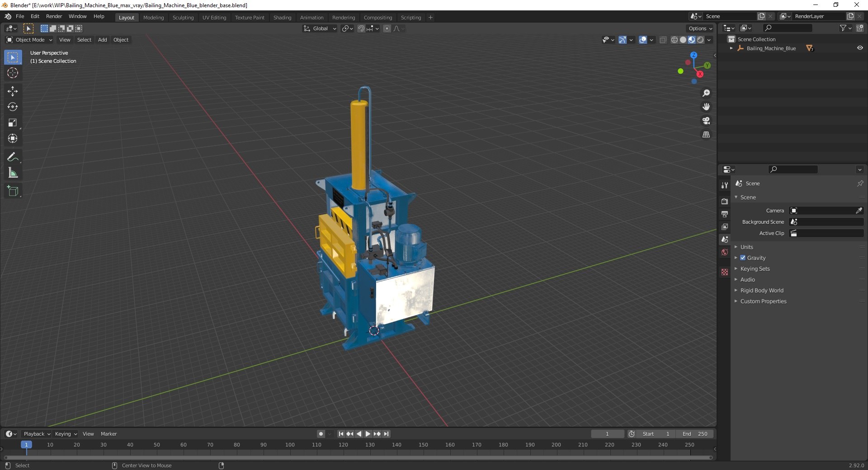The height and width of the screenshot is (470, 868).
Task: Open the File menu
Action: coord(20,16)
